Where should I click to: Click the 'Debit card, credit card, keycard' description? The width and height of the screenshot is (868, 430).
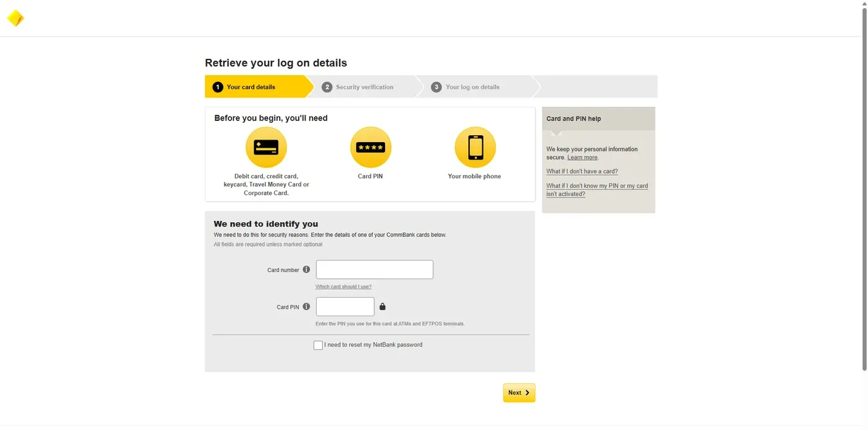coord(267,184)
